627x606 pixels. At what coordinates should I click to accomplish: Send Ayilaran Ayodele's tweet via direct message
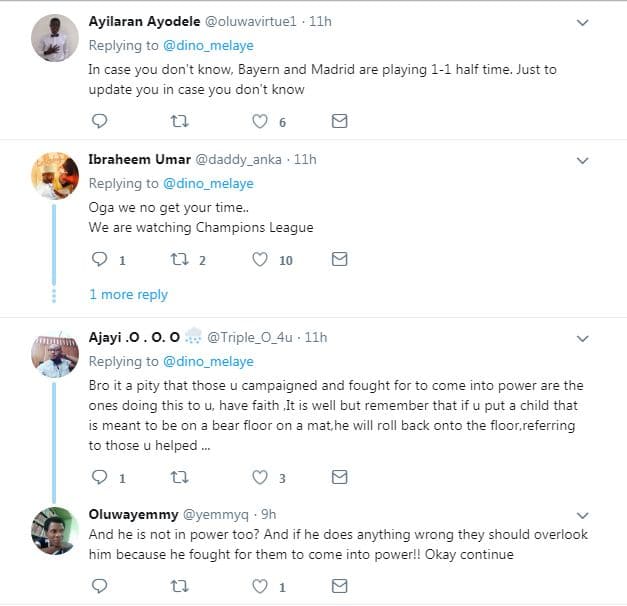tap(339, 121)
